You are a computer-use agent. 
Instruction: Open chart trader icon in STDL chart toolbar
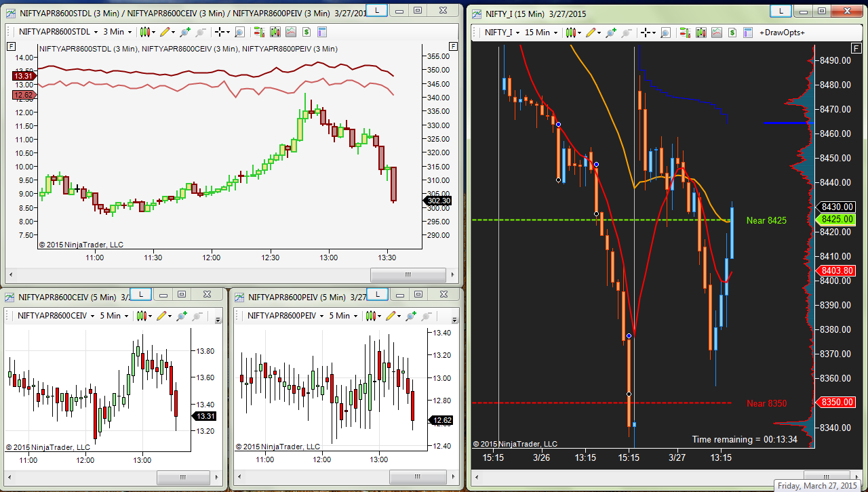click(260, 32)
